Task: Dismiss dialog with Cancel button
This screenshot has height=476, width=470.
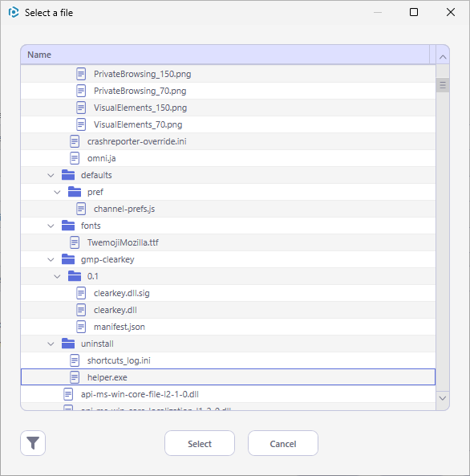Action: 283,443
